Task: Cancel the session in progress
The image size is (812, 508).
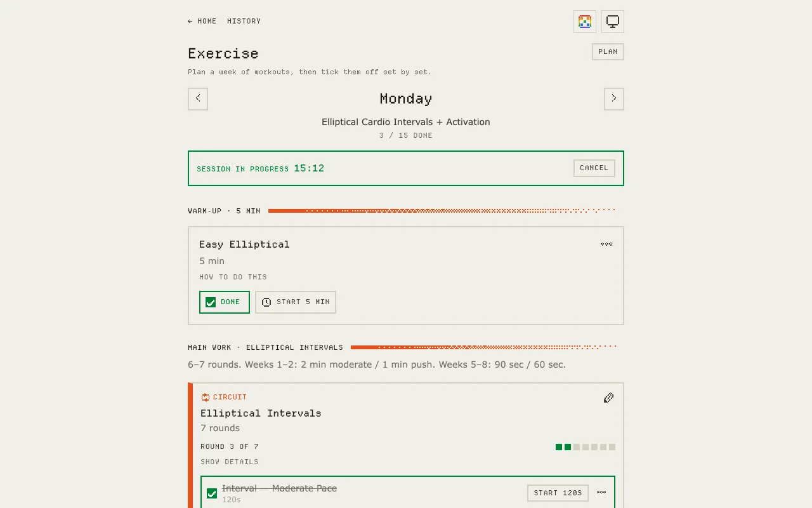Action: [x=594, y=168]
